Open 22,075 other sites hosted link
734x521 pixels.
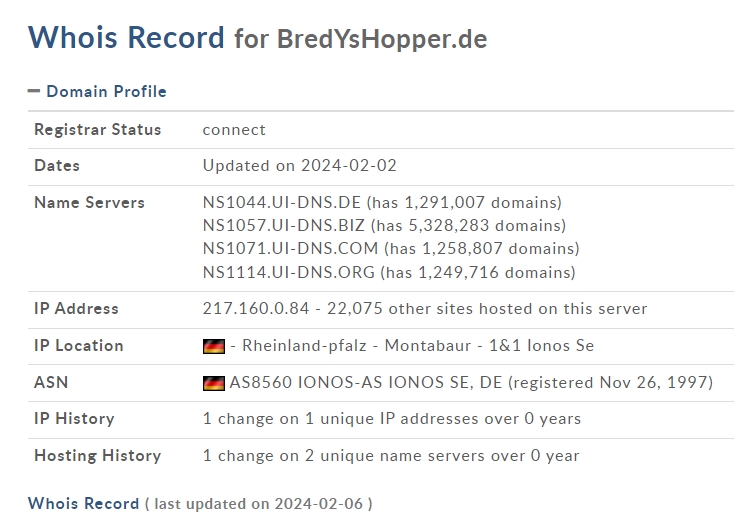[x=487, y=308]
